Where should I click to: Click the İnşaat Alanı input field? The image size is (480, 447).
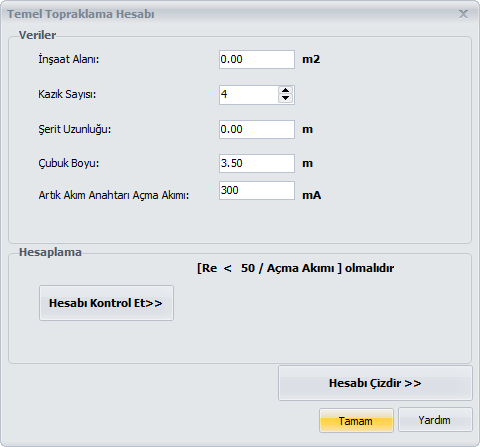pyautogui.click(x=257, y=59)
